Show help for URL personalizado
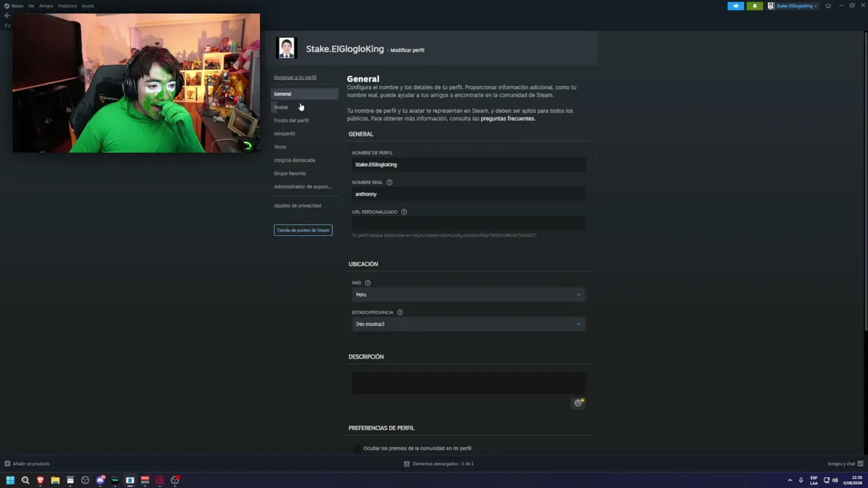The width and height of the screenshot is (868, 488). [404, 212]
